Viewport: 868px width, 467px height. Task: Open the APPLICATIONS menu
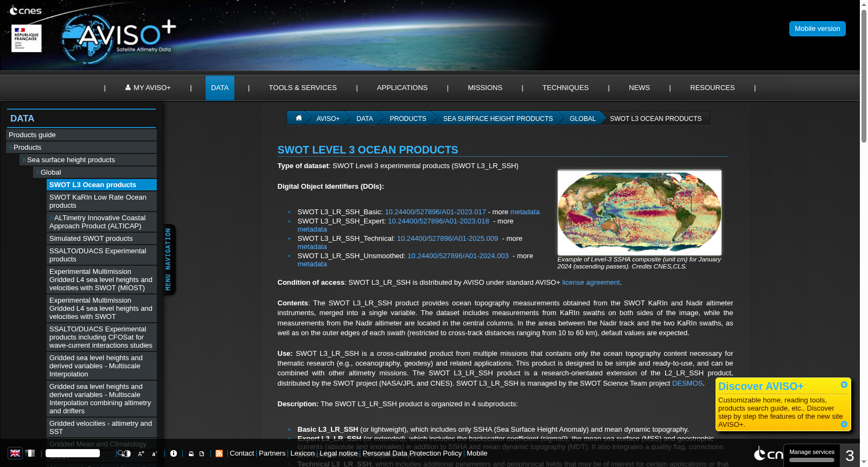pyautogui.click(x=402, y=88)
